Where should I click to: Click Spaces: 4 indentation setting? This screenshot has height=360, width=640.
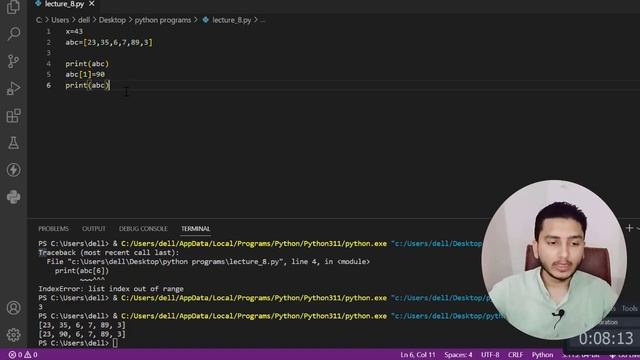click(x=458, y=355)
